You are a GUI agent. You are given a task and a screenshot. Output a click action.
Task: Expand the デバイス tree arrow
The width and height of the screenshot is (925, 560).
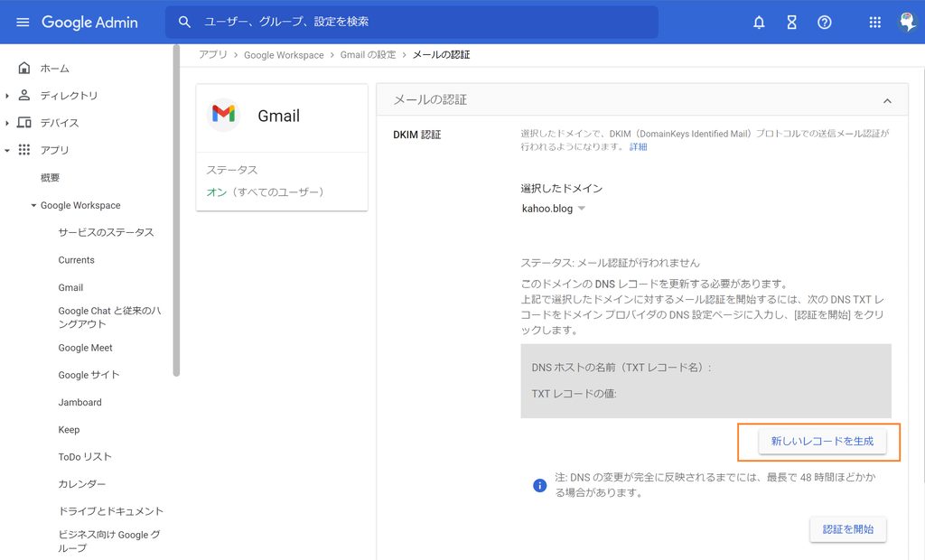tap(7, 123)
